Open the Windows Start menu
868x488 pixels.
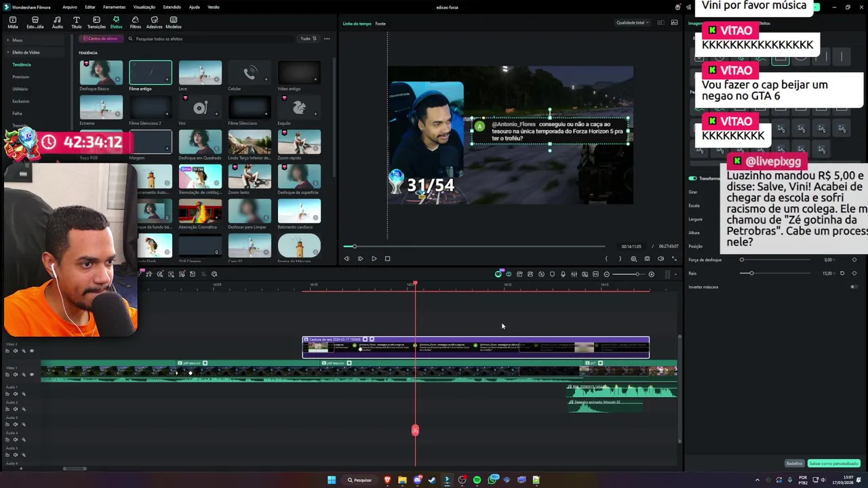pos(332,480)
